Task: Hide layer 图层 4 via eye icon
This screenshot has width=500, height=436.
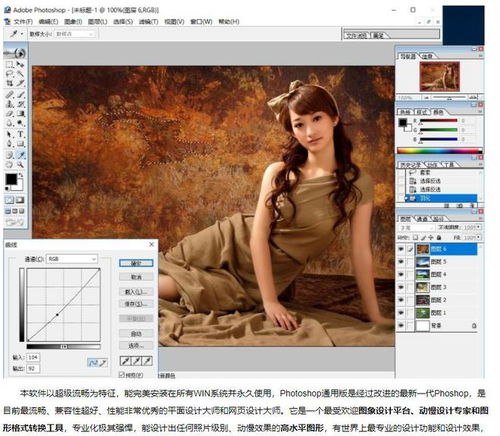Action: pyautogui.click(x=401, y=274)
